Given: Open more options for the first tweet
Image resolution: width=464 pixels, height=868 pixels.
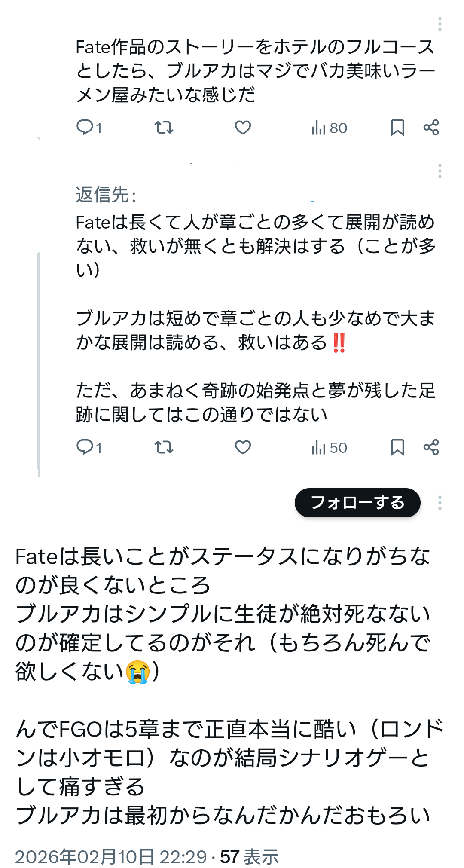Looking at the screenshot, I should (440, 24).
